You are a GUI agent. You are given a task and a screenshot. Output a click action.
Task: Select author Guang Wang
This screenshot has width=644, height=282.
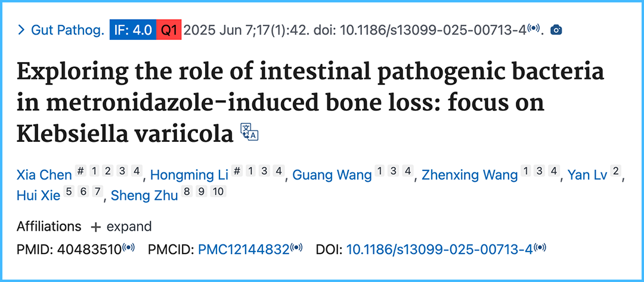click(x=332, y=175)
